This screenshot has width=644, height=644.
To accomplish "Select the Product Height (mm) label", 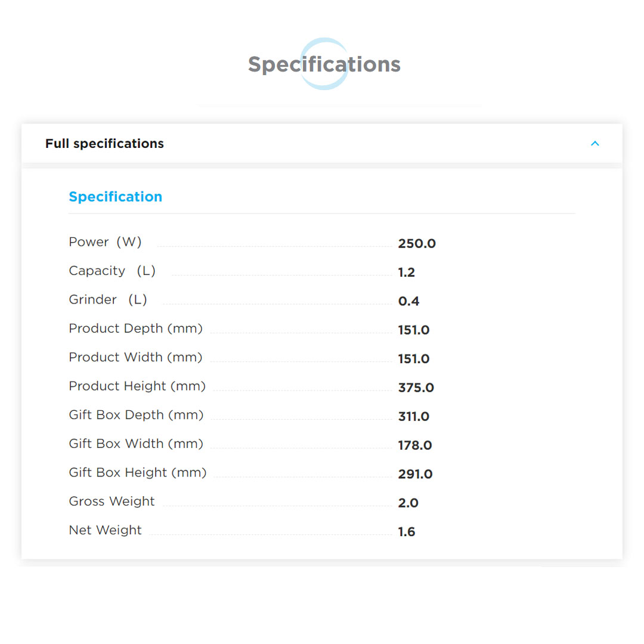I will pos(137,386).
